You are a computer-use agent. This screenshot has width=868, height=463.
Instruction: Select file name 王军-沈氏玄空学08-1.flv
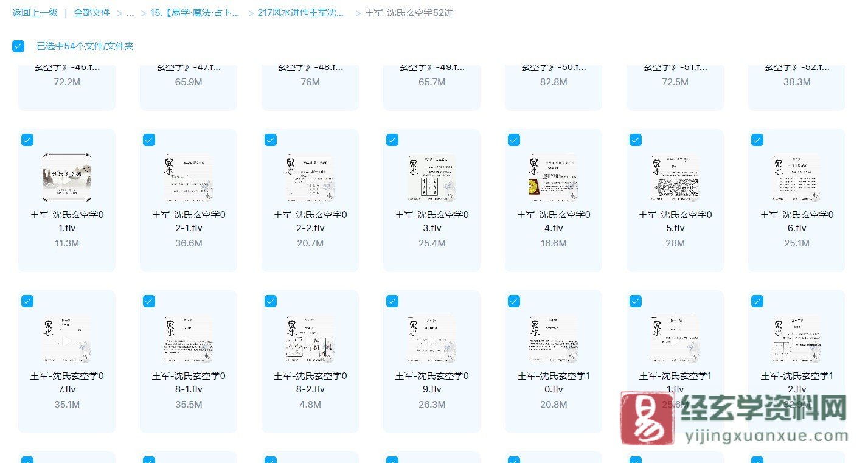pos(189,382)
